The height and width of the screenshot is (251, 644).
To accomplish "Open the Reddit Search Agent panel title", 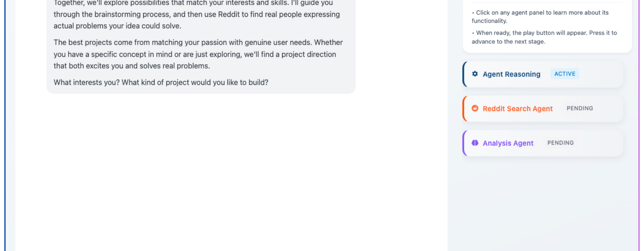I will click(517, 109).
